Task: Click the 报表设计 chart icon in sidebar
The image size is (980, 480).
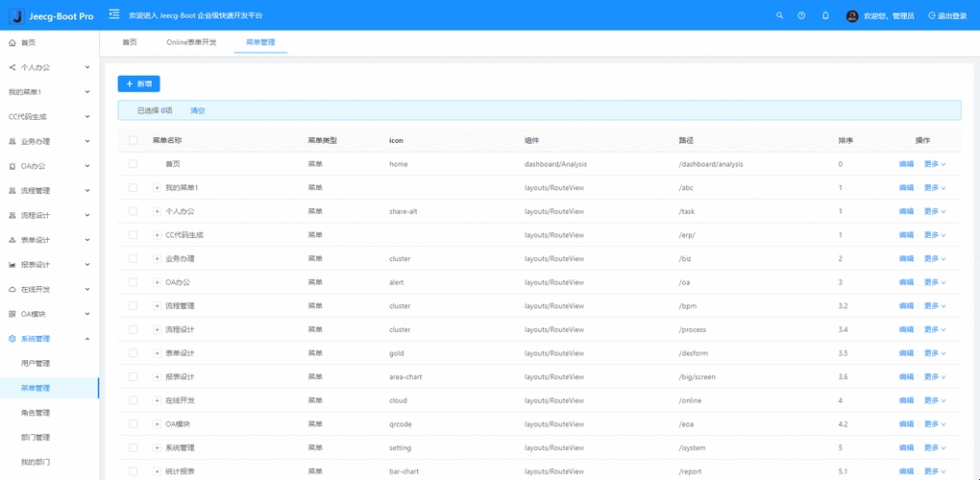Action: point(12,265)
